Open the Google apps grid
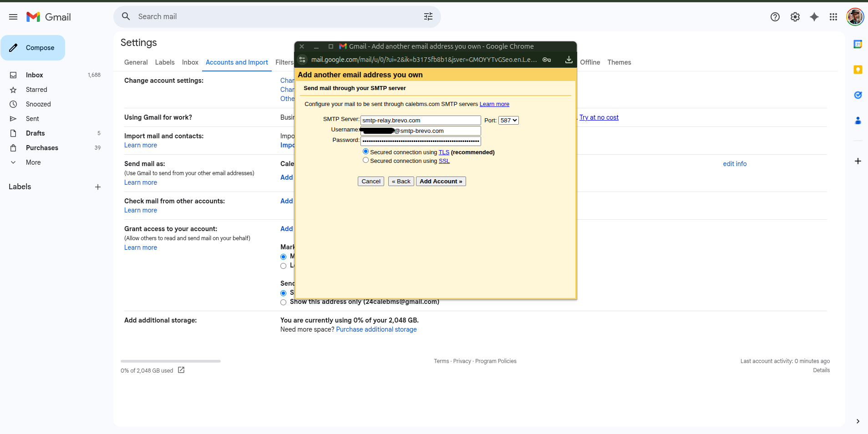 pyautogui.click(x=833, y=17)
